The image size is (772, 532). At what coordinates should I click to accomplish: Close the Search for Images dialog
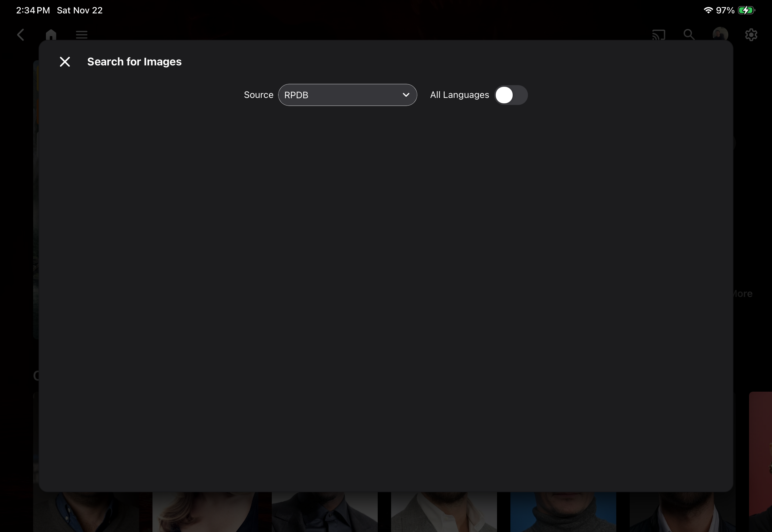(65, 62)
